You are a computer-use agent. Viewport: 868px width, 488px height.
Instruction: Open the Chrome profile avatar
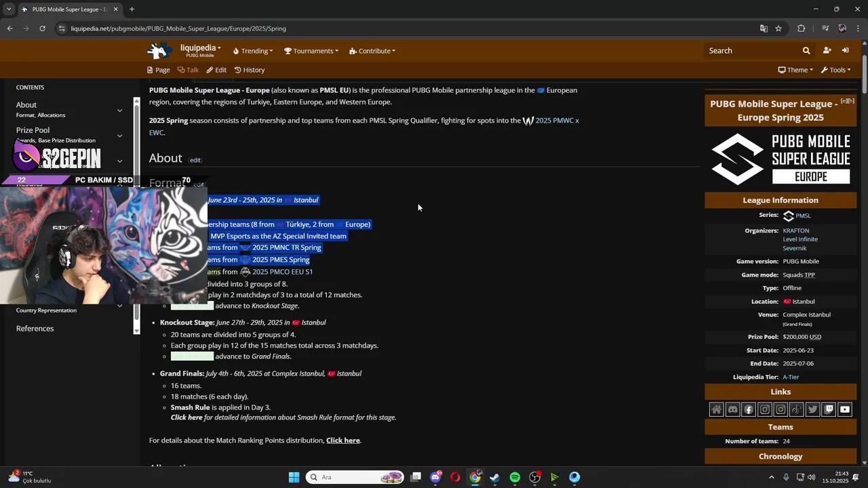click(842, 28)
